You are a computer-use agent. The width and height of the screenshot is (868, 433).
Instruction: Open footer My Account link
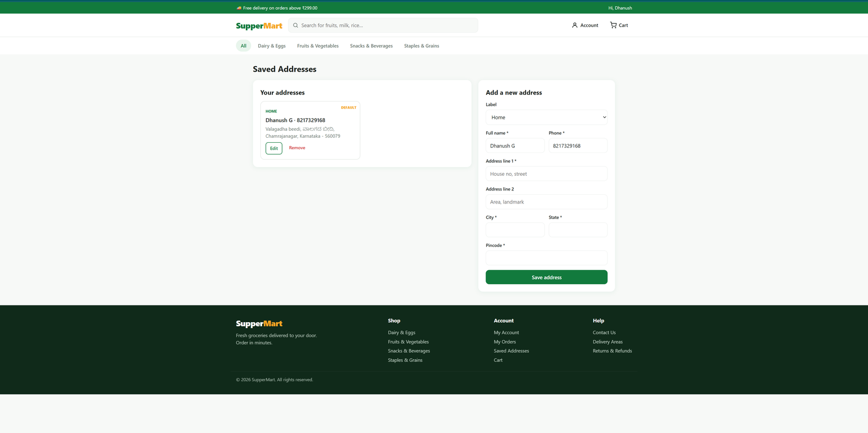tap(506, 333)
